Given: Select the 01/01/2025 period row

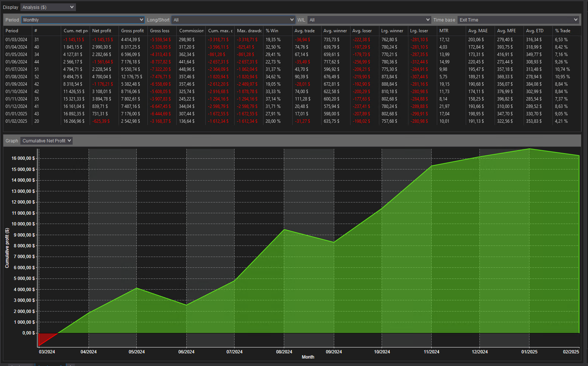Looking at the screenshot, I should click(x=292, y=114).
